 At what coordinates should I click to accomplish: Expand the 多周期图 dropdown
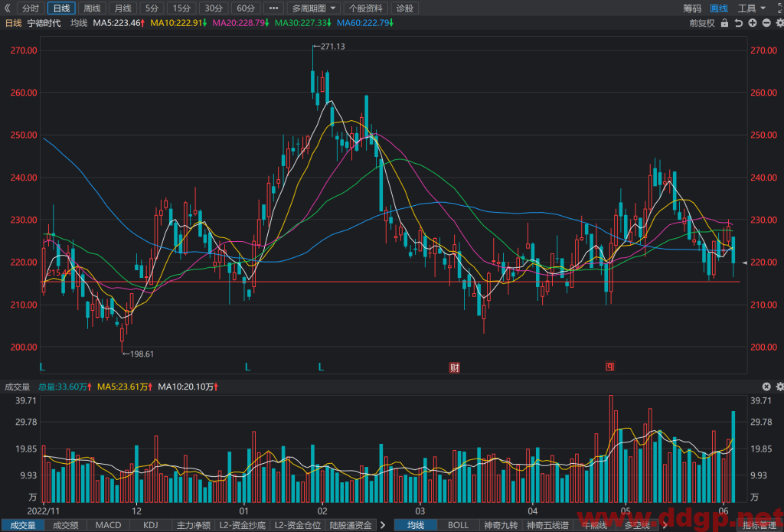pos(315,8)
